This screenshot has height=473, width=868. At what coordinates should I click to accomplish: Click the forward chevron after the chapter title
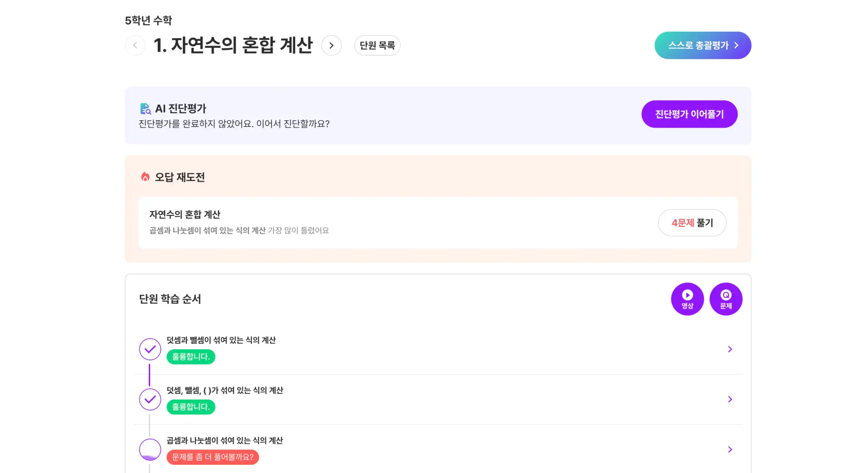332,45
